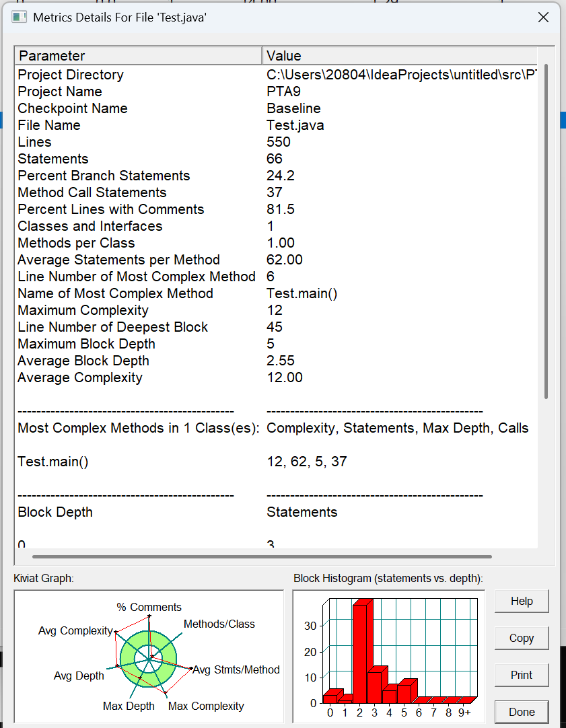
Task: Click the horizontal scrollbar below the metrics list
Action: pyautogui.click(x=262, y=556)
